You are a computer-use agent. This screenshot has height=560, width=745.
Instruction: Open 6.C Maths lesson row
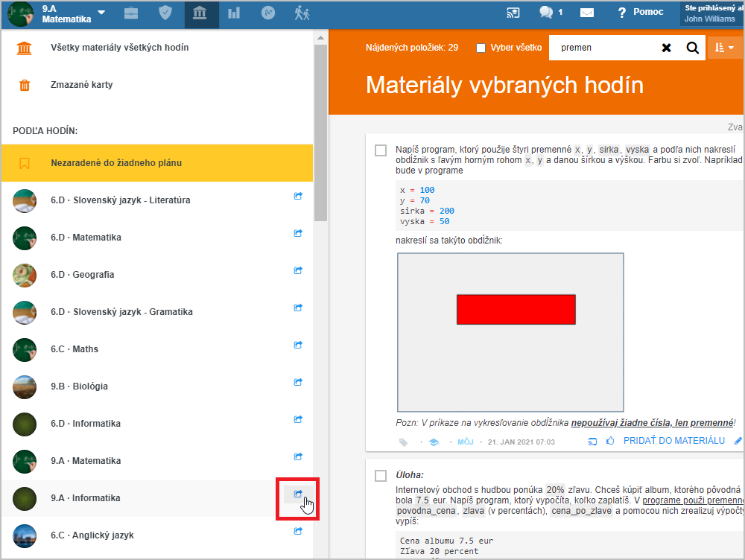coord(157,349)
